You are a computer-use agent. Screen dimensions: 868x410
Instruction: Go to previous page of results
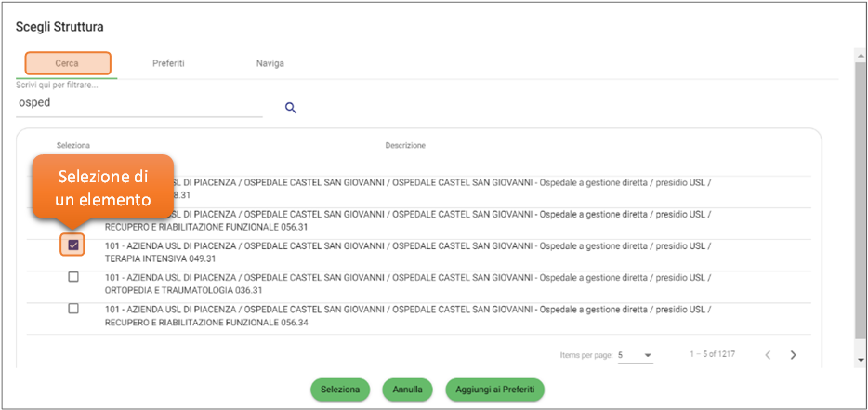coord(768,355)
